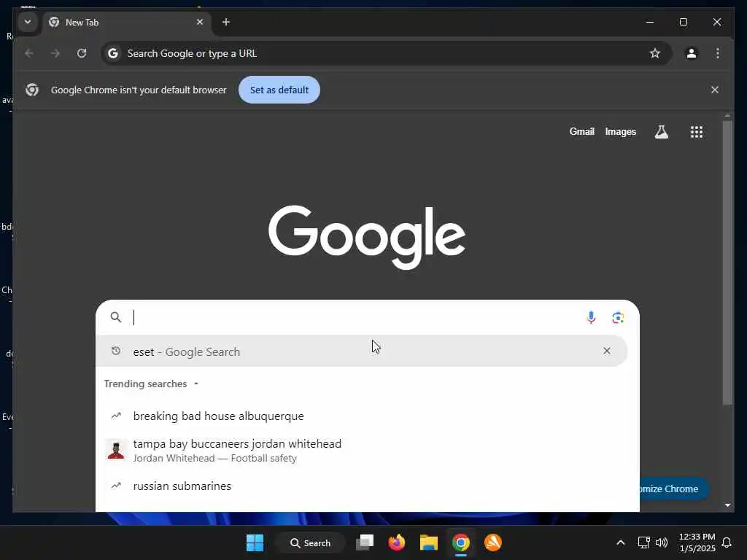Open the tab search dropdown arrow

point(28,22)
